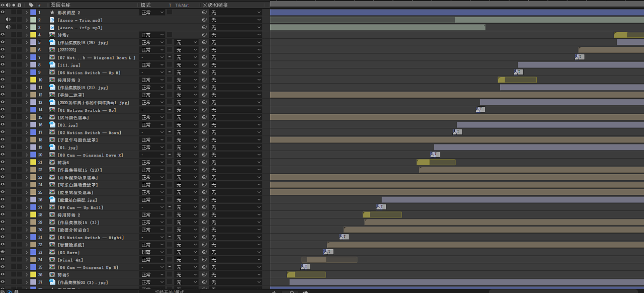
Task: Click the parent pick whip of 形状图层 2
Action: click(x=204, y=13)
